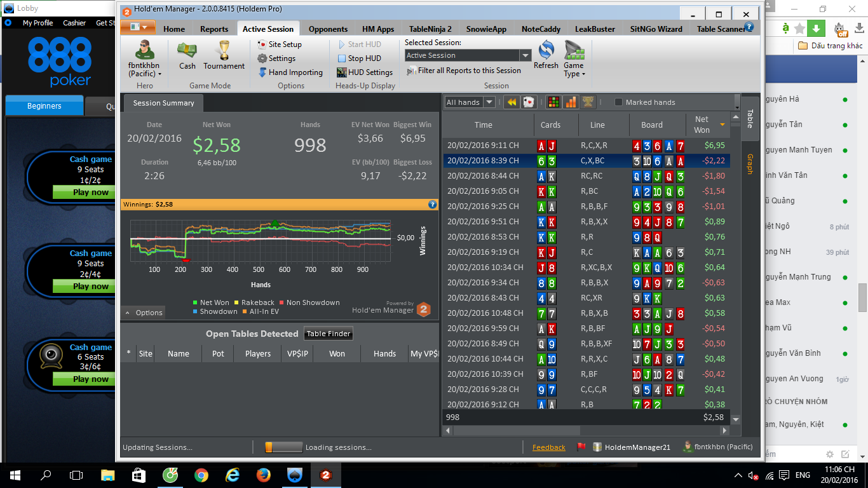Image resolution: width=868 pixels, height=488 pixels.
Task: Open HUD Settings
Action: [x=365, y=72]
